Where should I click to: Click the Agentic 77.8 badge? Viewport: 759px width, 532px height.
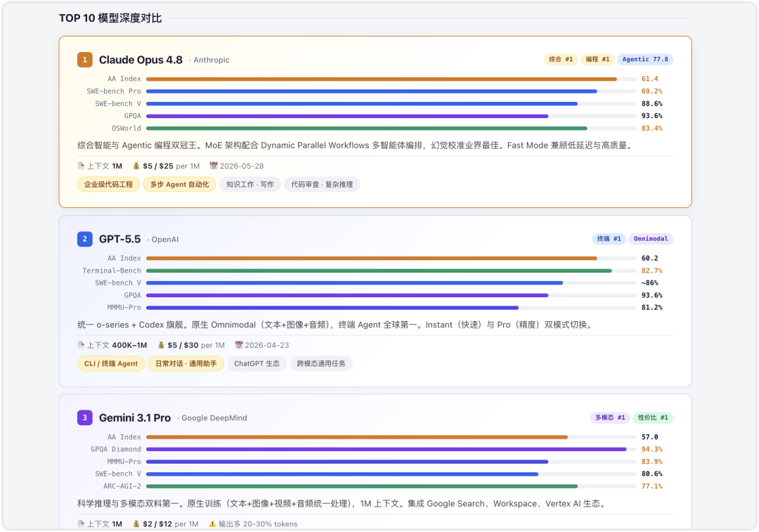pyautogui.click(x=644, y=59)
